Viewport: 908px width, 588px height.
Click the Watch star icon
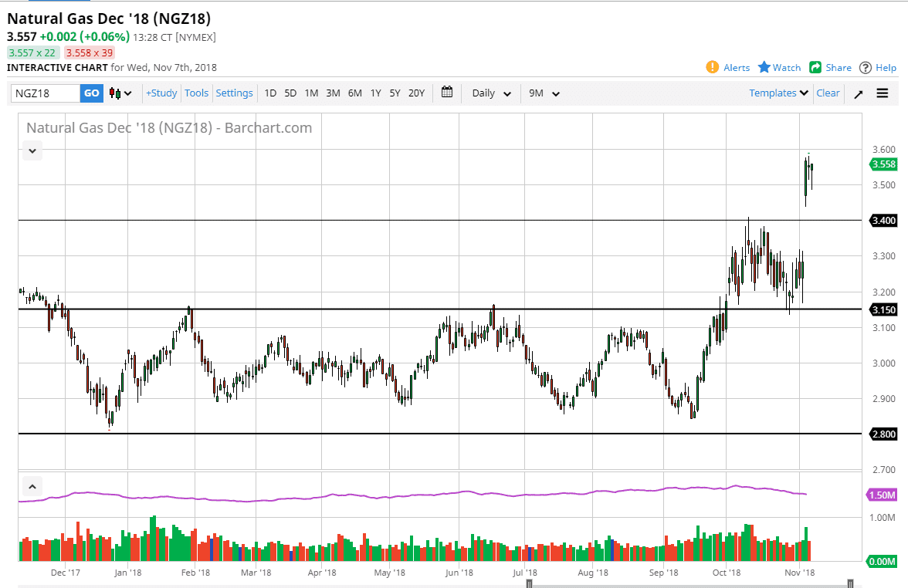(764, 67)
